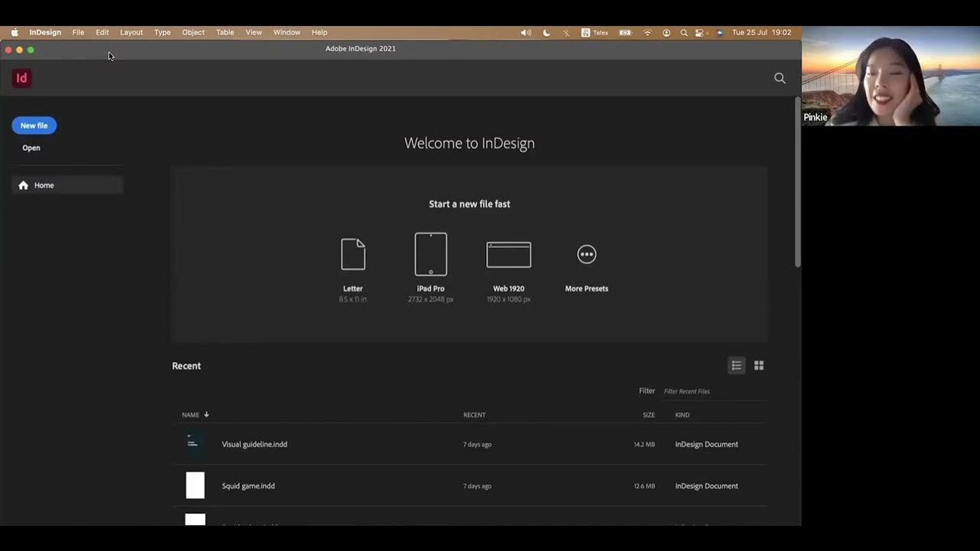Open More Presets ellipsis icon
980x551 pixels.
pyautogui.click(x=586, y=254)
